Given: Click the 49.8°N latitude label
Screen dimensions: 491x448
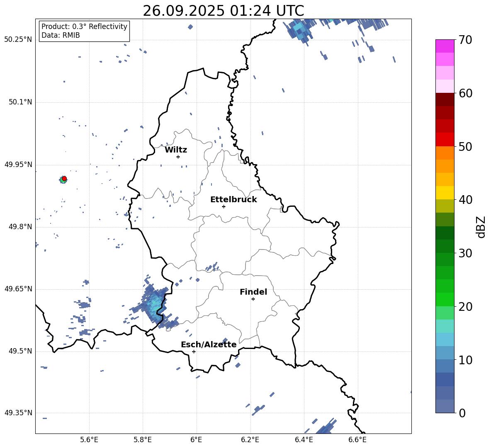Looking at the screenshot, I should click(x=20, y=227).
